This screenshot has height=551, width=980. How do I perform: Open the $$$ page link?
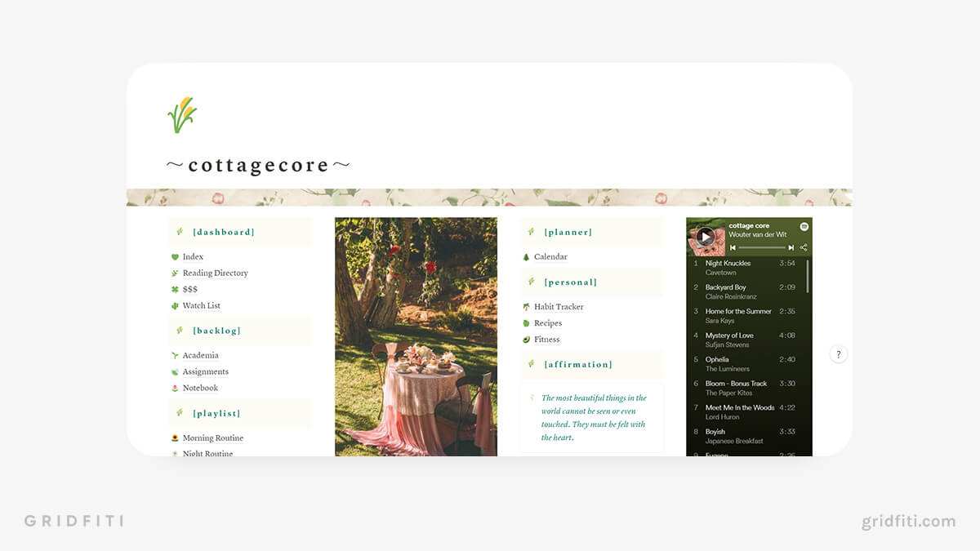click(189, 290)
